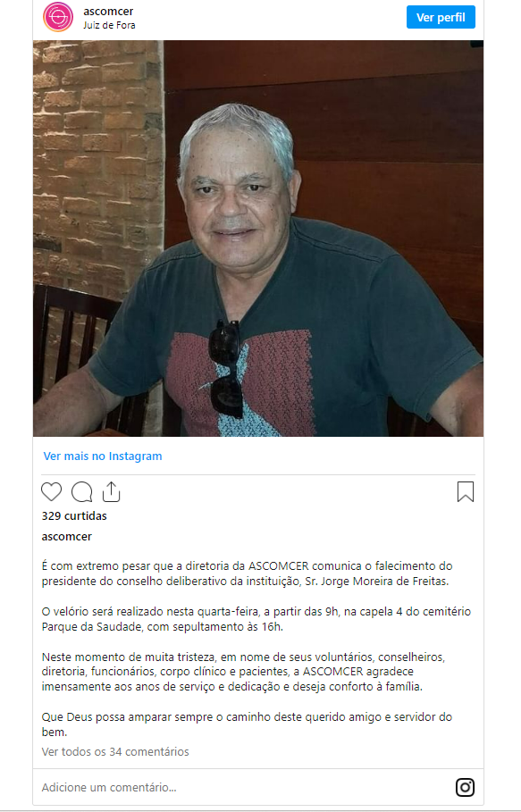Share the post using the share icon

pyautogui.click(x=112, y=491)
